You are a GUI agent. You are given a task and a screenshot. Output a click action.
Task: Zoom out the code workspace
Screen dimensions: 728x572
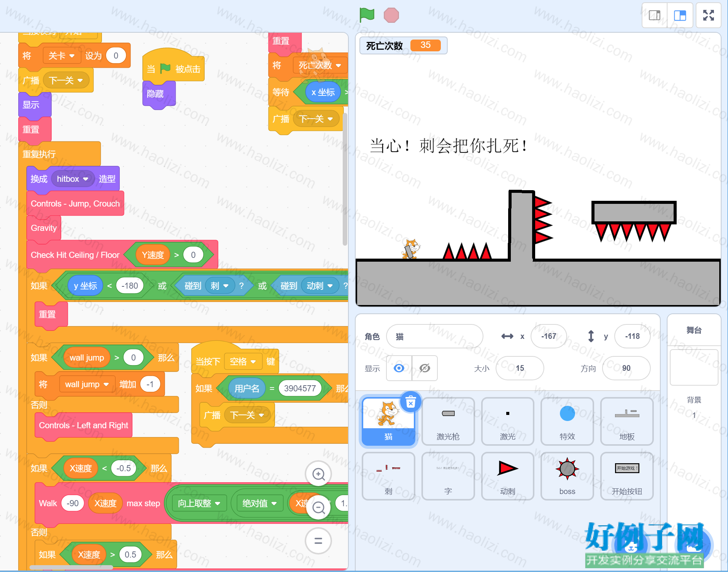pos(318,507)
